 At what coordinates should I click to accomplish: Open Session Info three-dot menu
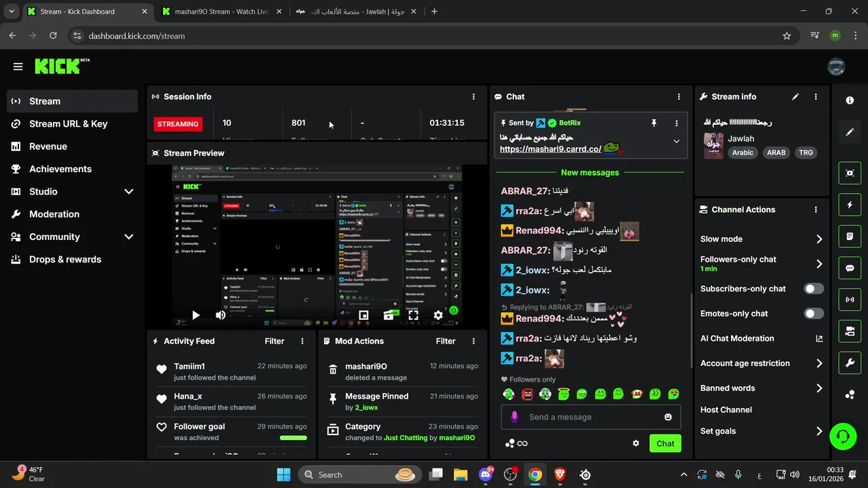click(x=473, y=97)
